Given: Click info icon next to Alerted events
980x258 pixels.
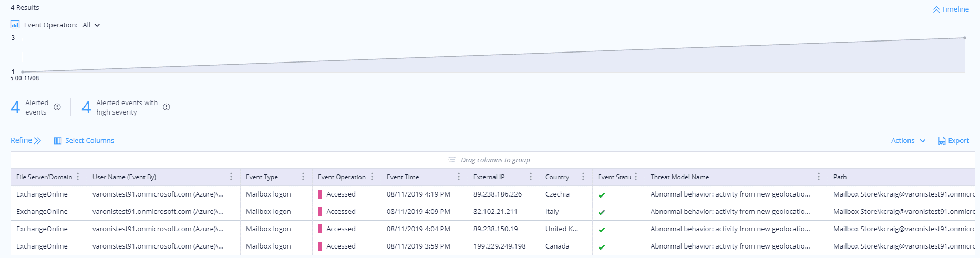Looking at the screenshot, I should [57, 107].
